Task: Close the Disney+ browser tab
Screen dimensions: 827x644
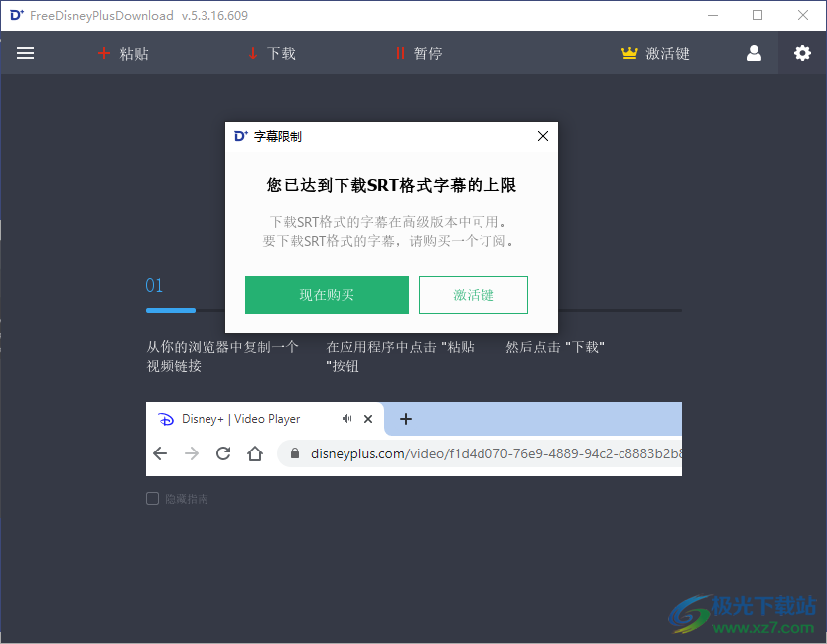Action: point(368,419)
